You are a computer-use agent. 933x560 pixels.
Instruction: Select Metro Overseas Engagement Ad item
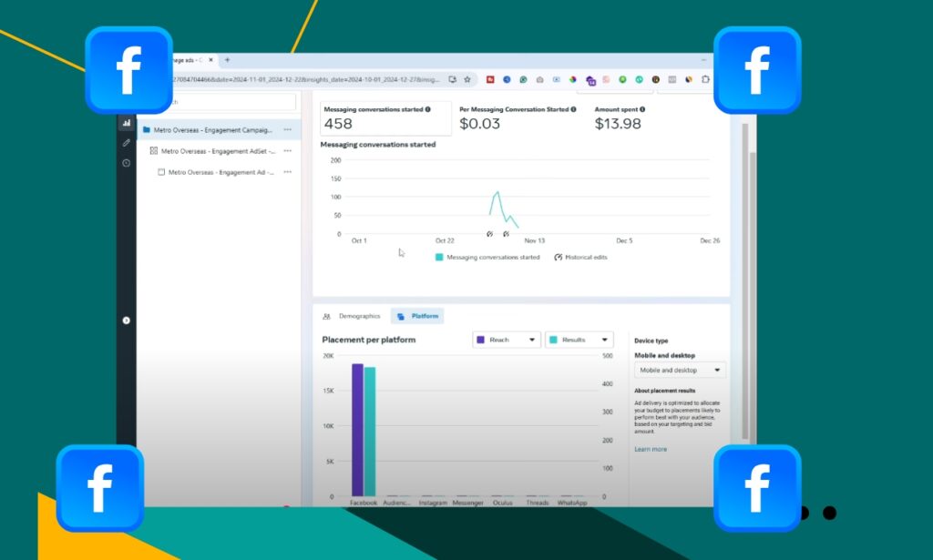coord(220,172)
